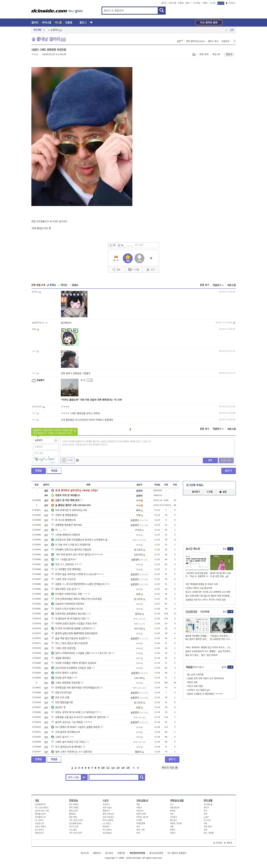The height and width of the screenshot is (868, 267).
Task: Click the 디시 로터리 응모 banner button
Action: (209, 23)
